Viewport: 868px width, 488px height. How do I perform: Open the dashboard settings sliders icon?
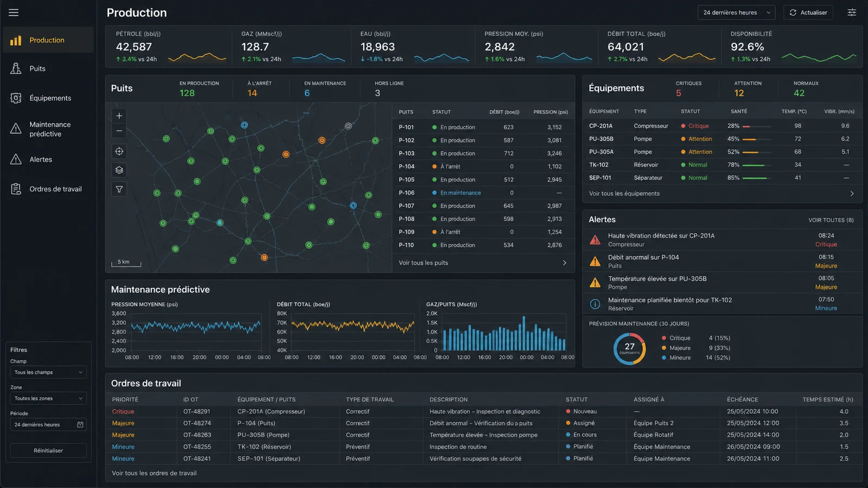click(x=852, y=12)
